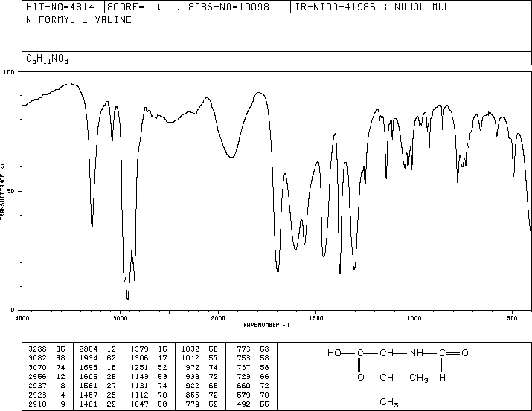Click the 3000 wavenumber axis label
Image resolution: width=532 pixels, height=411 pixels.
[120, 318]
